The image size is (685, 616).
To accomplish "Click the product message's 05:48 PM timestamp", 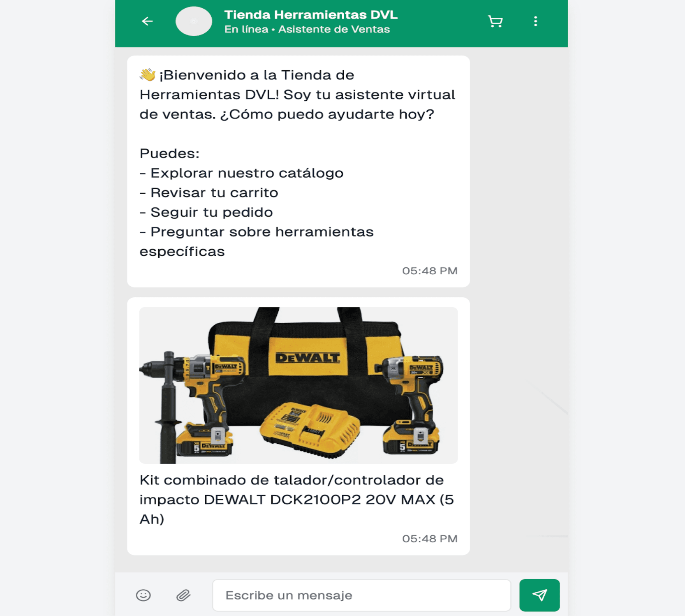I will click(x=429, y=539).
